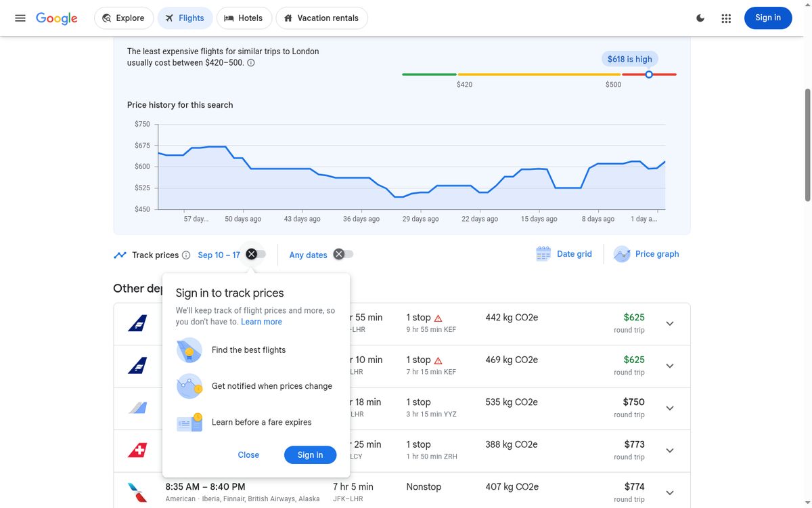Screen dimensions: 812x508
Task: Click Get notified when prices change illustration
Action: [x=189, y=386]
